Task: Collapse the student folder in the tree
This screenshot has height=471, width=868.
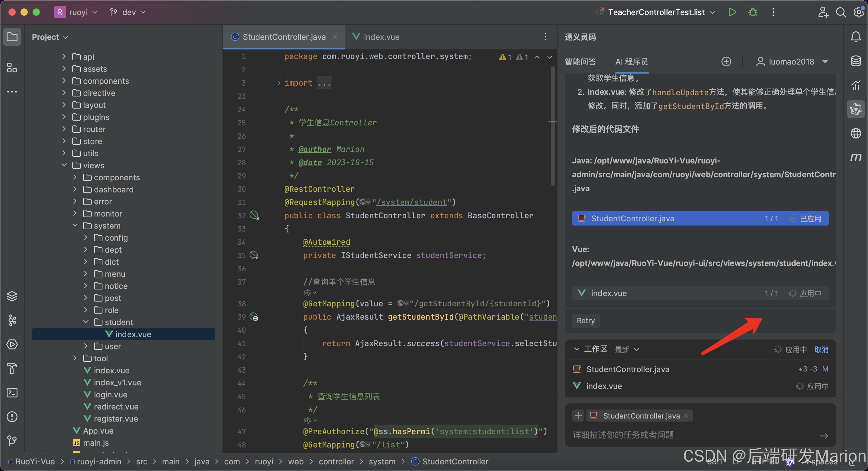Action: [x=86, y=322]
